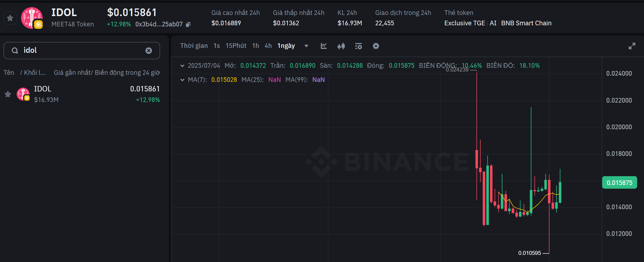Click the 0.024000 price axis label
644x262 pixels.
619,73
